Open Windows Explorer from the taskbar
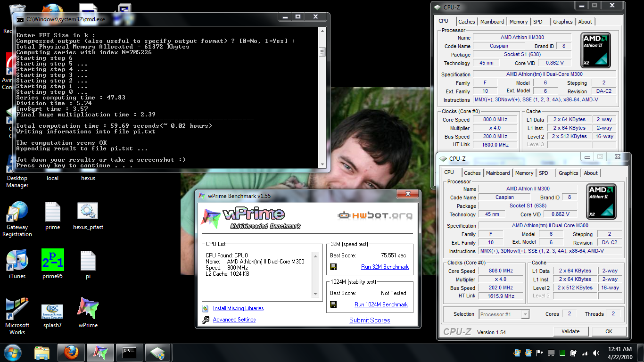The width and height of the screenshot is (644, 362). click(42, 353)
